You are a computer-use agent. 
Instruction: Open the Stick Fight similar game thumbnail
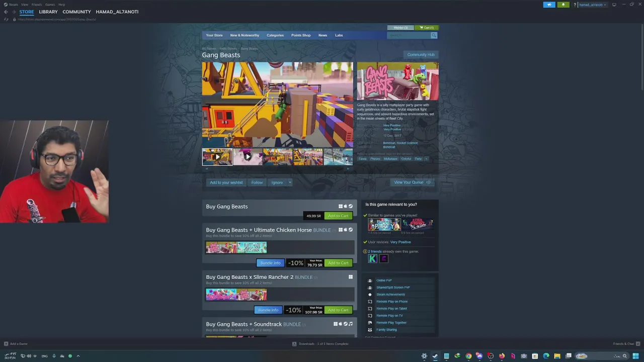point(417,224)
